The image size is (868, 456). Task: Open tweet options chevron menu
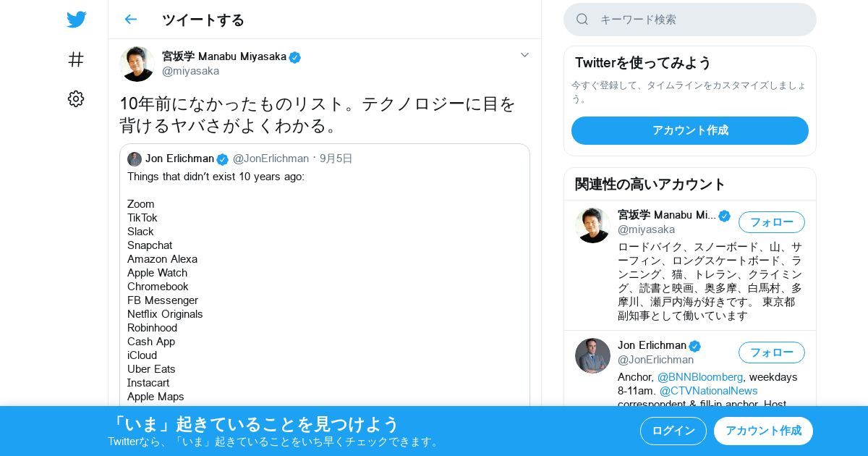(x=525, y=55)
